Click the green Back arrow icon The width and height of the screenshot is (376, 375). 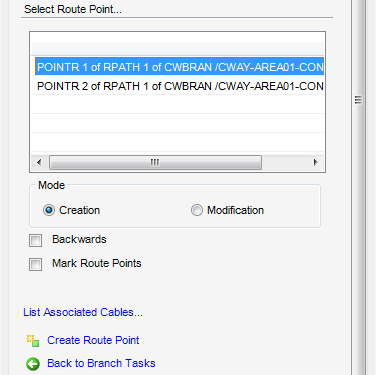[33, 364]
